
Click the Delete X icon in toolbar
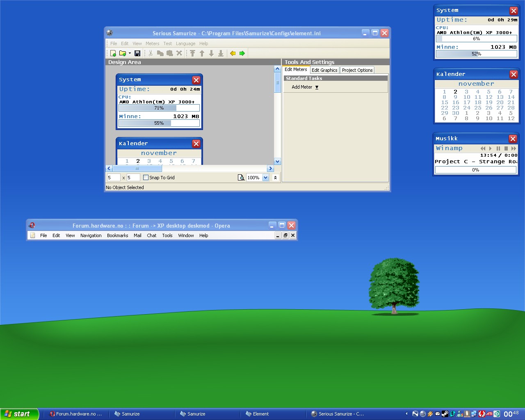pos(179,53)
